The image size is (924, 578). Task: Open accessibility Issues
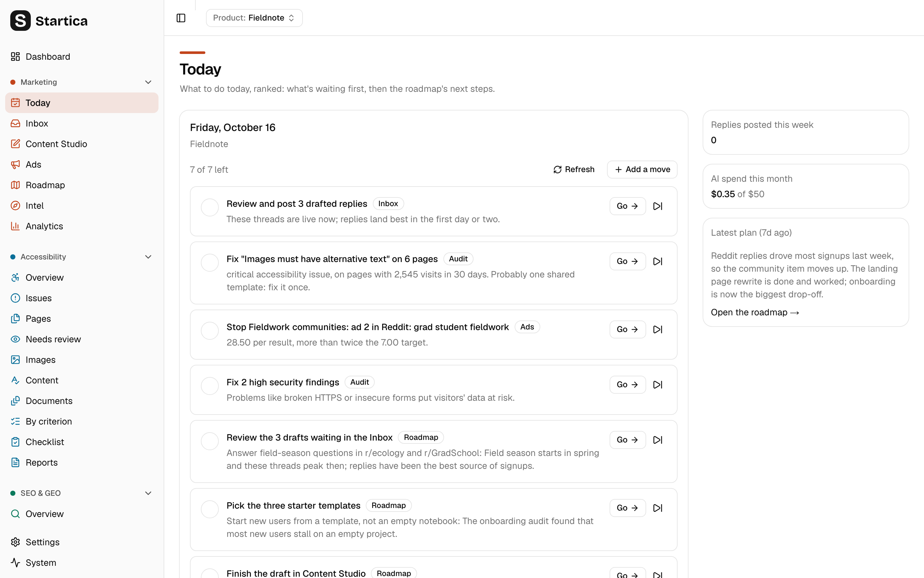pyautogui.click(x=82, y=298)
